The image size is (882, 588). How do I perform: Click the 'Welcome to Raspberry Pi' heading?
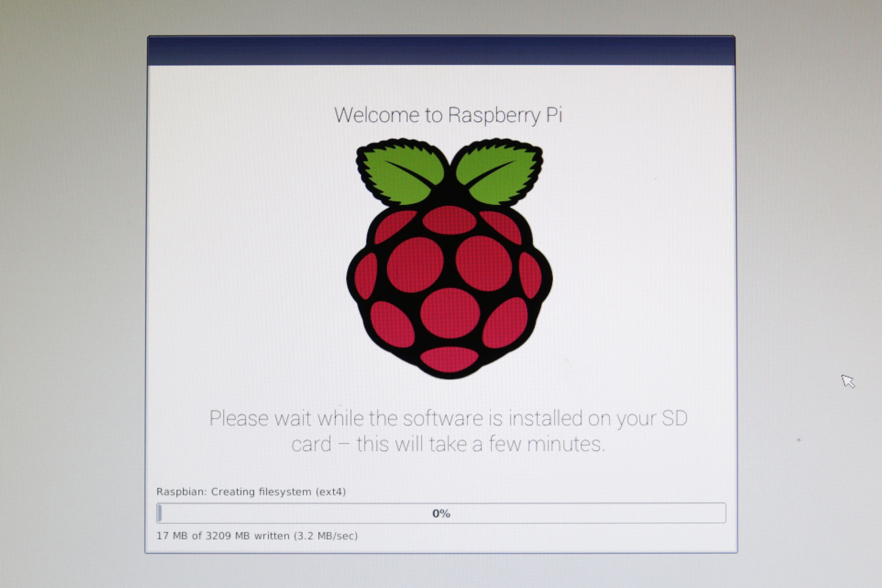[448, 115]
